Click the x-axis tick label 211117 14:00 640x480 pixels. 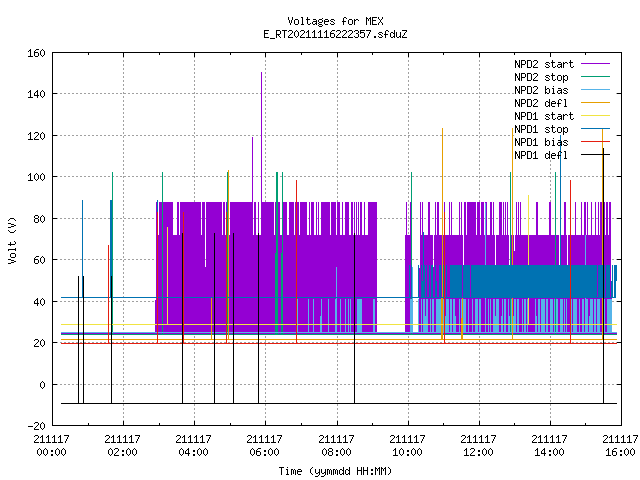(549, 446)
